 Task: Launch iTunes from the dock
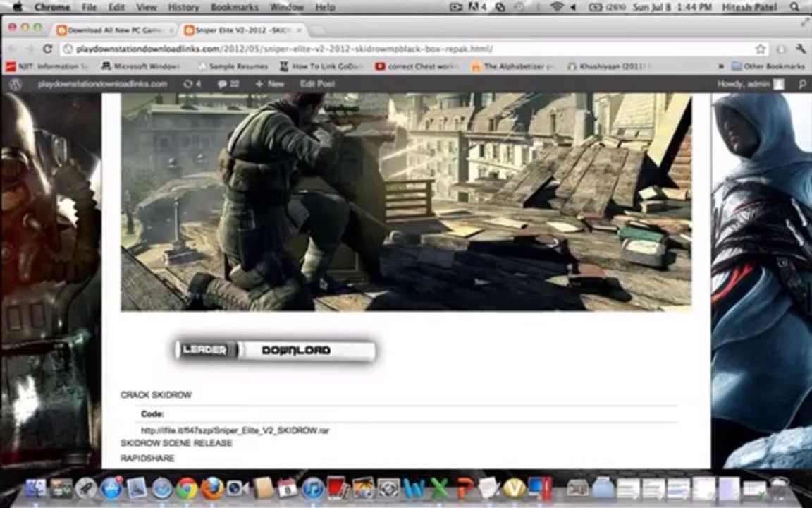click(313, 489)
